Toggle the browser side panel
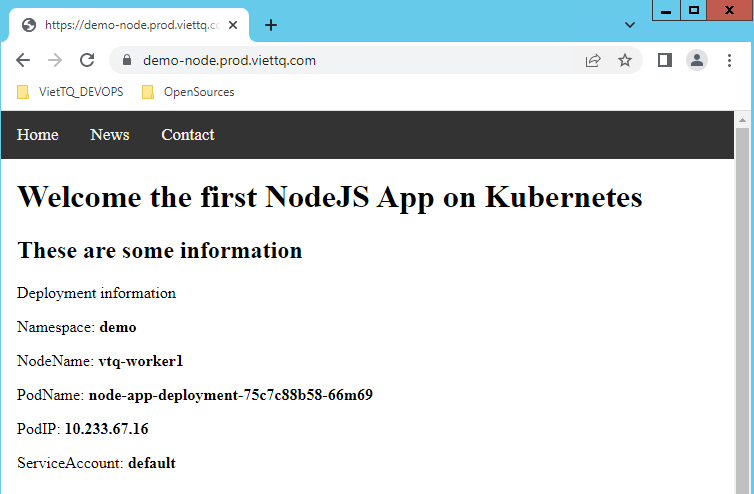This screenshot has height=494, width=754. [x=664, y=60]
